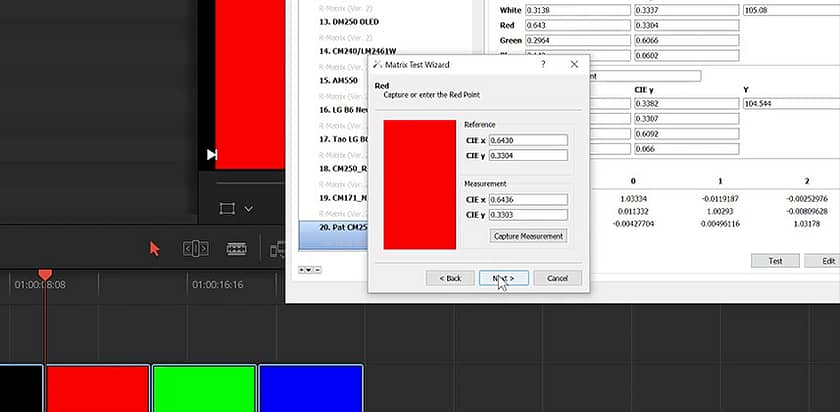Click matrix cell -0.0119187
Viewport: 840px width, 412px height.
tap(720, 199)
